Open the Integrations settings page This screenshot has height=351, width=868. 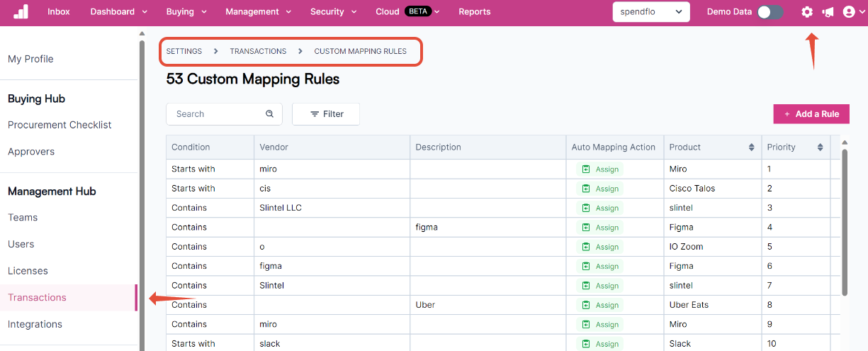35,324
